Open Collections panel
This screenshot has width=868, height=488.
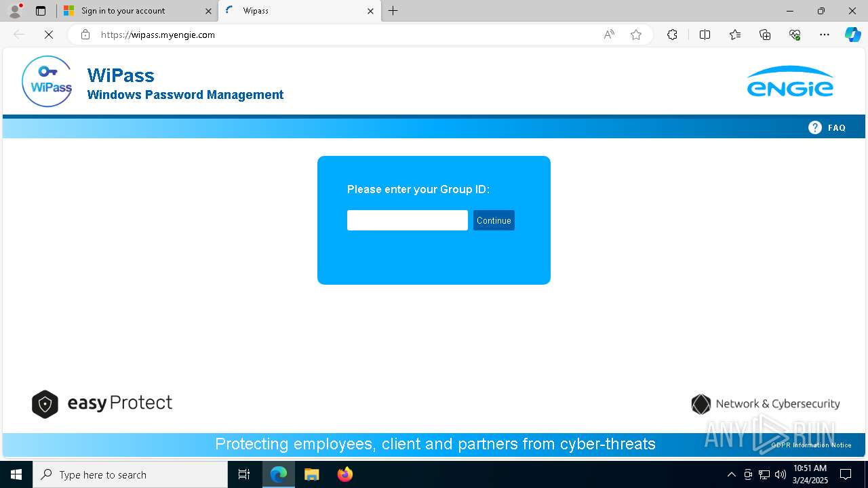click(765, 35)
